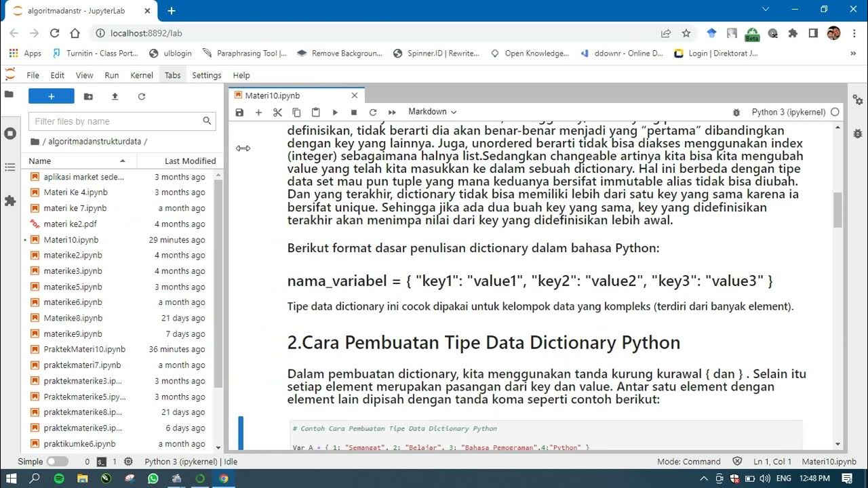
Task: Open the running terminals and kernels sidebar tab
Action: click(x=9, y=133)
